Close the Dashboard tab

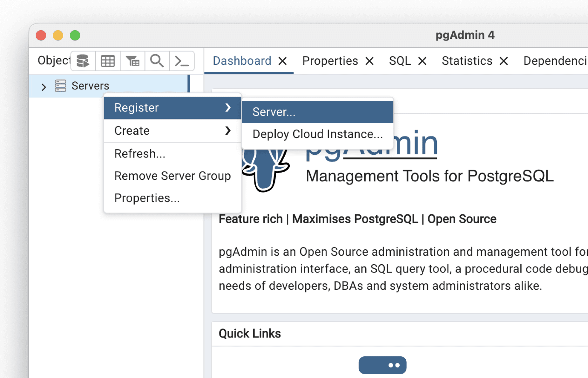pos(283,61)
